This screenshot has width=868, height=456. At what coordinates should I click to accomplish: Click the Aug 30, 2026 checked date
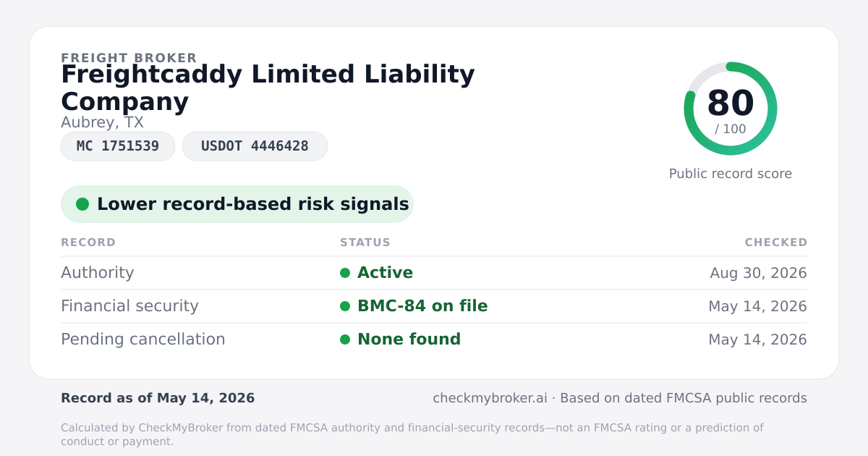click(758, 274)
